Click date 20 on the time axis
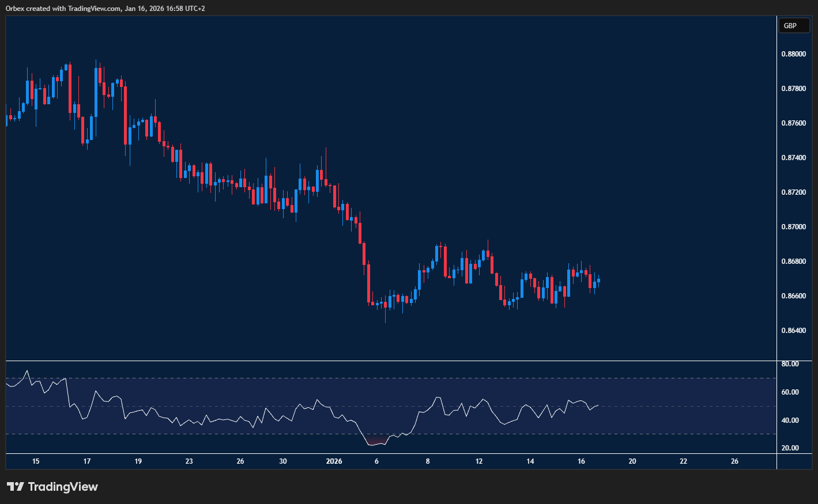818x504 pixels. coord(632,461)
